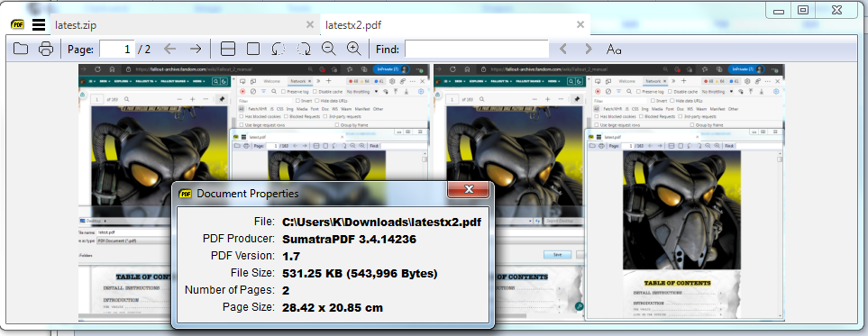Click the SumatraPDF app logo icon

(x=18, y=24)
